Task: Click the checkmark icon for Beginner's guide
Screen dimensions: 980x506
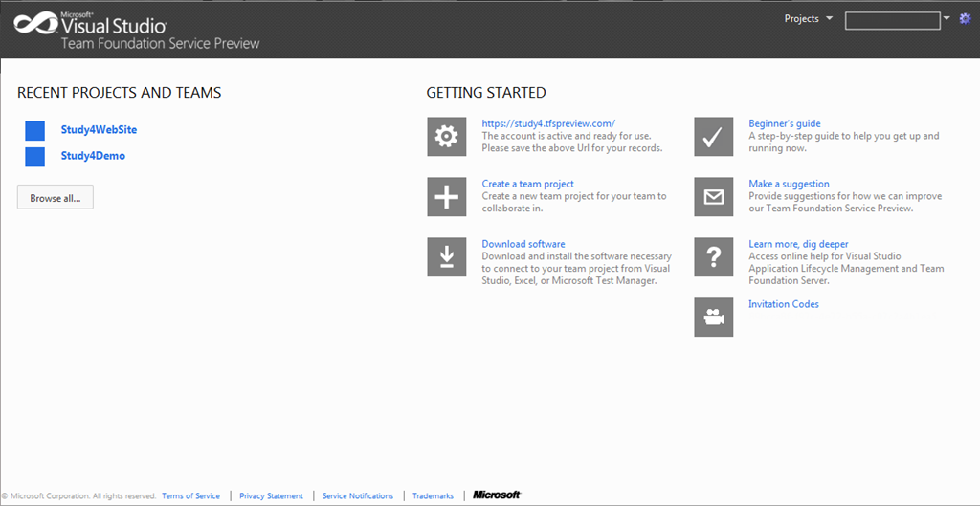Action: tap(713, 136)
